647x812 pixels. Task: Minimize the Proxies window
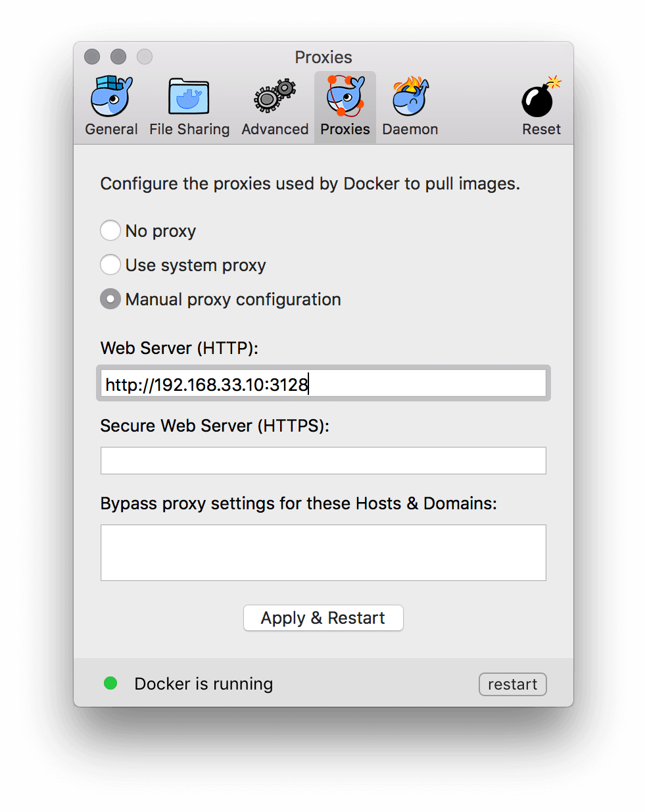point(118,57)
